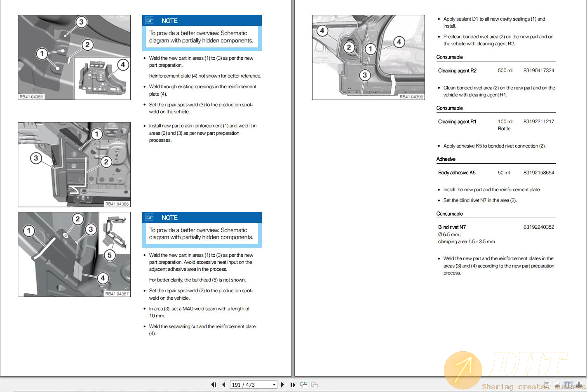Click 'Weld the separating cut and the reinforcement plate' bullet

click(202, 330)
